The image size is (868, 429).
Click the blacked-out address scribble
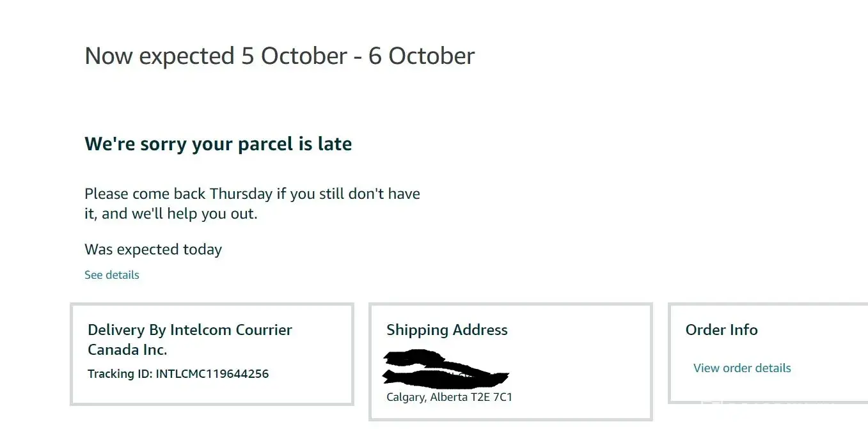coord(445,370)
